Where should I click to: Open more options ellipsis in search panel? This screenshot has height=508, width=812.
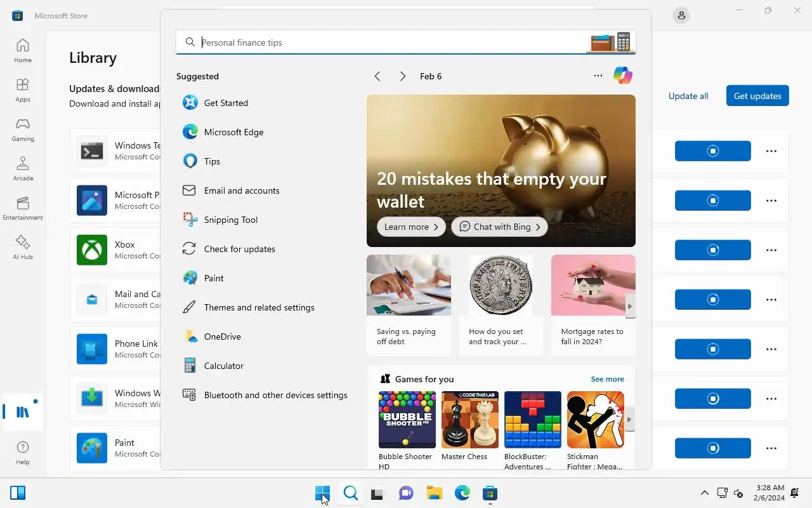[598, 76]
